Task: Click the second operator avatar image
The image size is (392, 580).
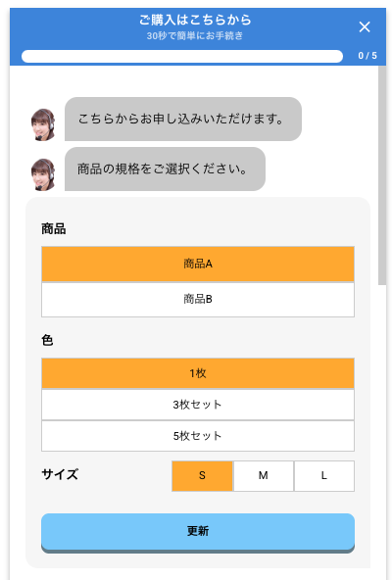Action: [43, 174]
